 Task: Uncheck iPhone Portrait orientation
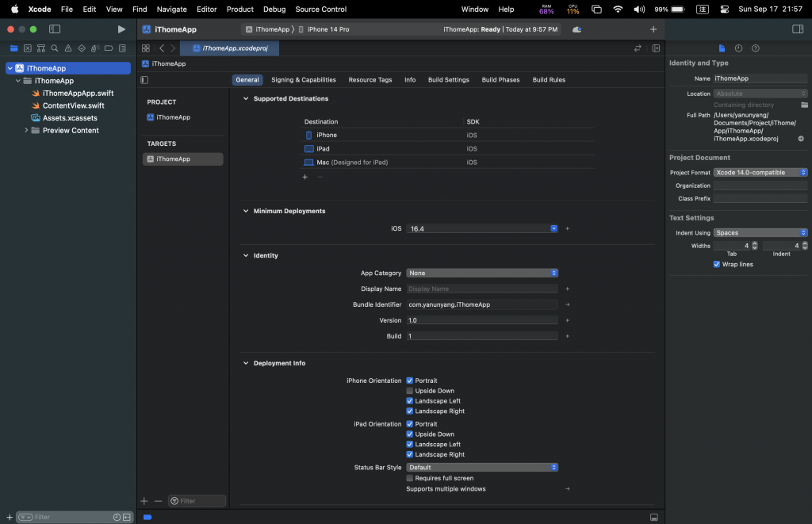[x=410, y=381]
